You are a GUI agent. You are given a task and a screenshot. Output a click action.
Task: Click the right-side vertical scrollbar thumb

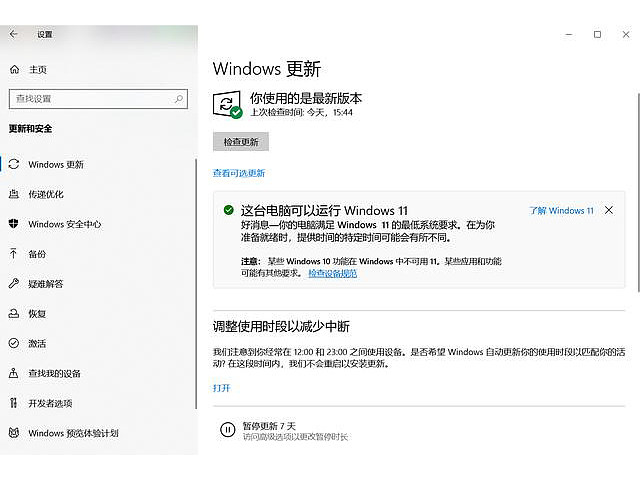[x=638, y=193]
